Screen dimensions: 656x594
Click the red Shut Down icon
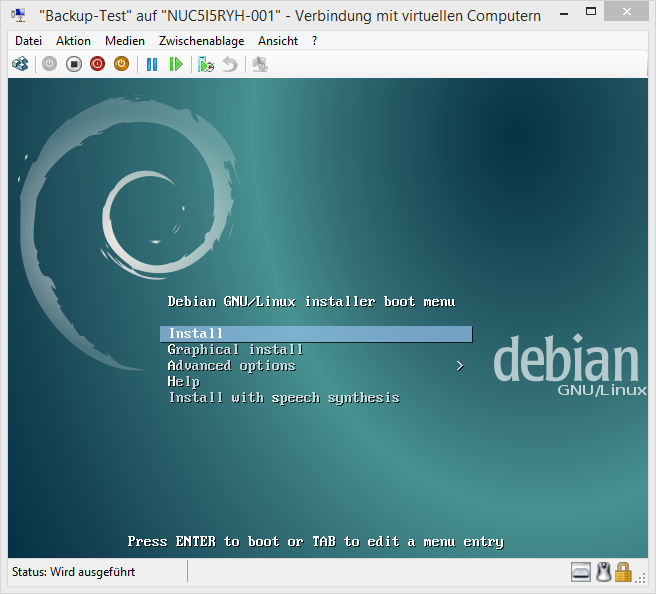(97, 64)
